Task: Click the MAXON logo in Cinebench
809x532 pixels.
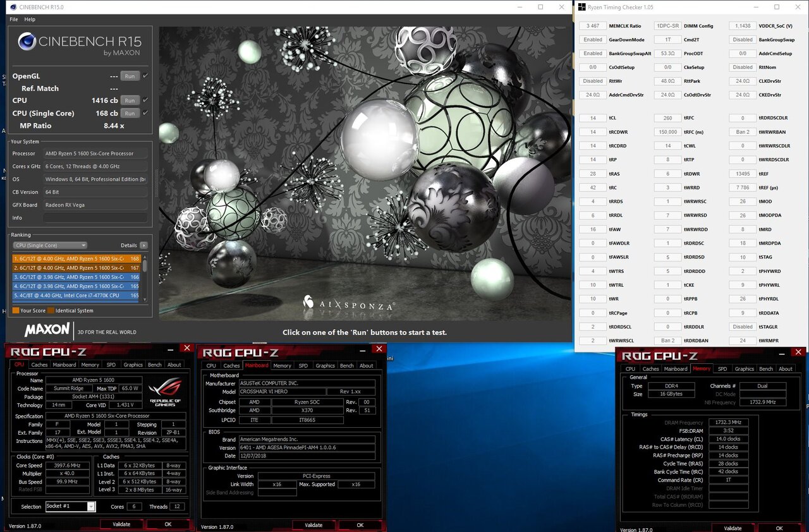Action: click(x=47, y=330)
